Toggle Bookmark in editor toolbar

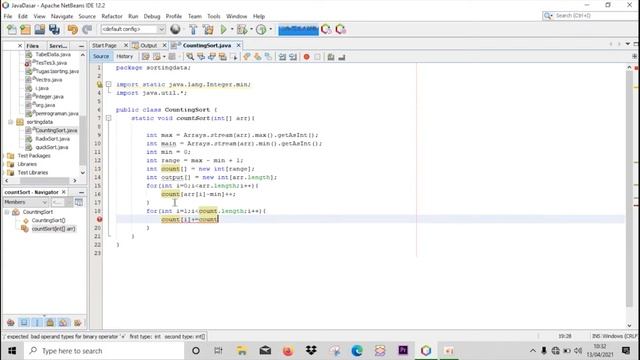(x=268, y=57)
